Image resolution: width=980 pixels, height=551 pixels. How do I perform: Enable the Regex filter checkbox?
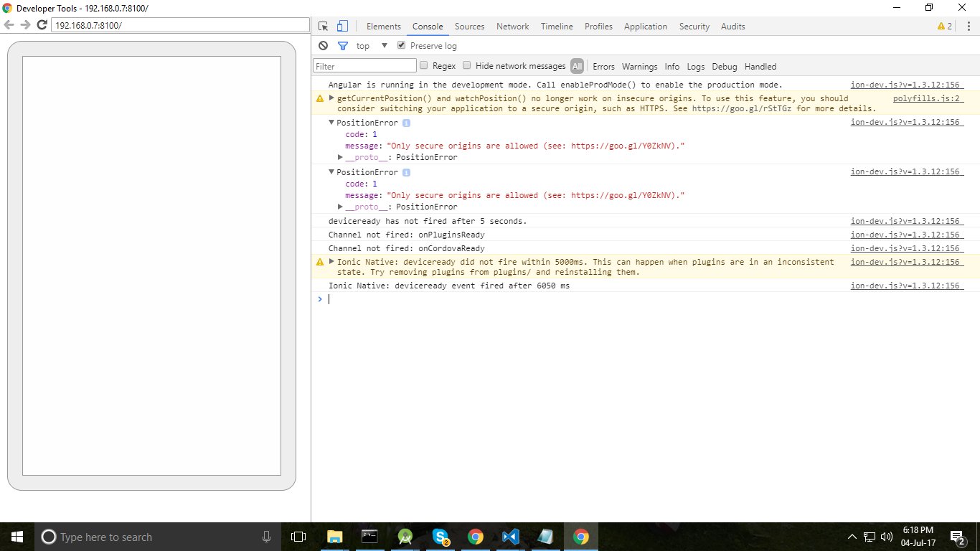click(x=424, y=65)
